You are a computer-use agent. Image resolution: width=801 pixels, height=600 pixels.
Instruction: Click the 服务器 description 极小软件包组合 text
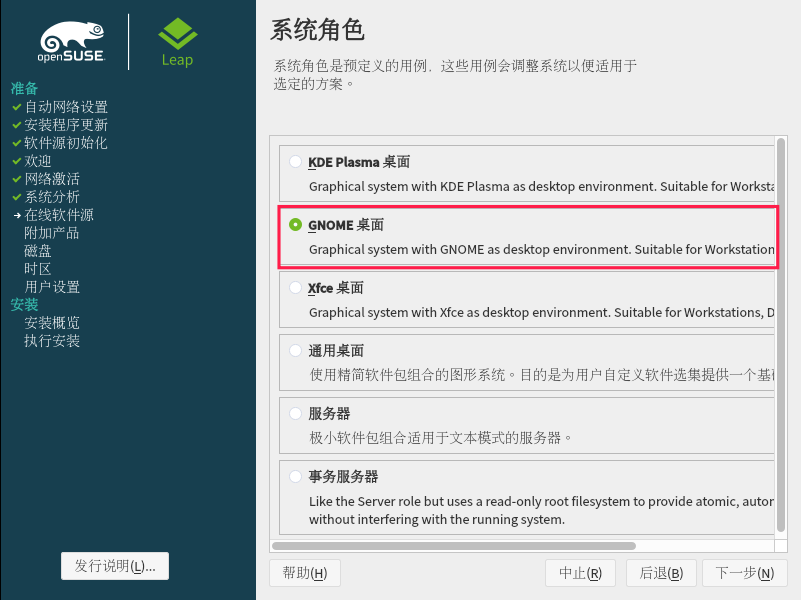click(440, 438)
